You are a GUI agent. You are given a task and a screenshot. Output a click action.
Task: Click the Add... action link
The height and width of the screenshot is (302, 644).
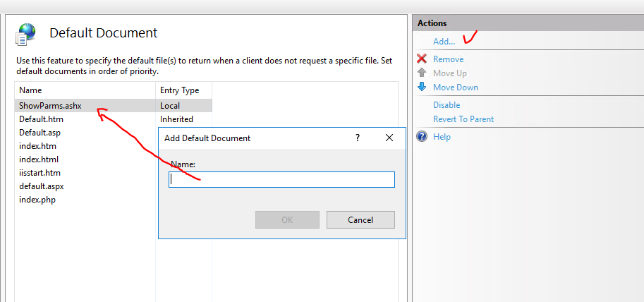pyautogui.click(x=444, y=42)
